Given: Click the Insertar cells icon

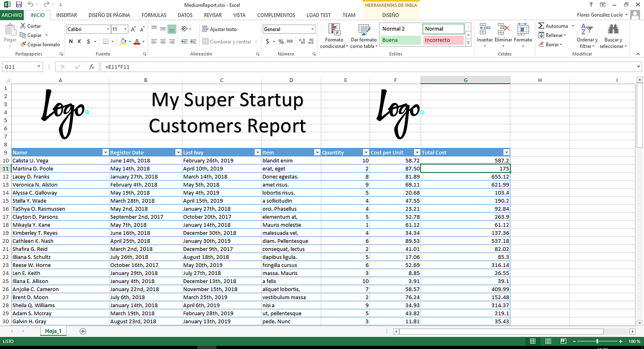Looking at the screenshot, I should [x=484, y=29].
